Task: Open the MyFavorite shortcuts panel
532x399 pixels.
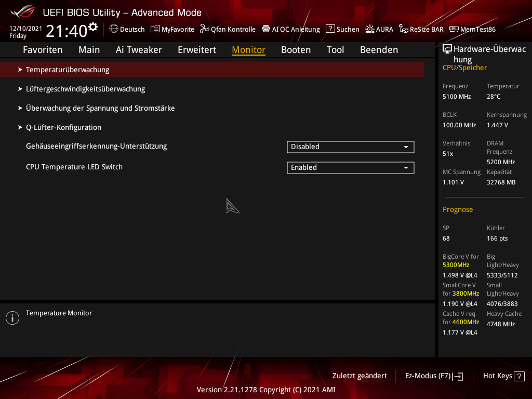Action: (x=172, y=29)
